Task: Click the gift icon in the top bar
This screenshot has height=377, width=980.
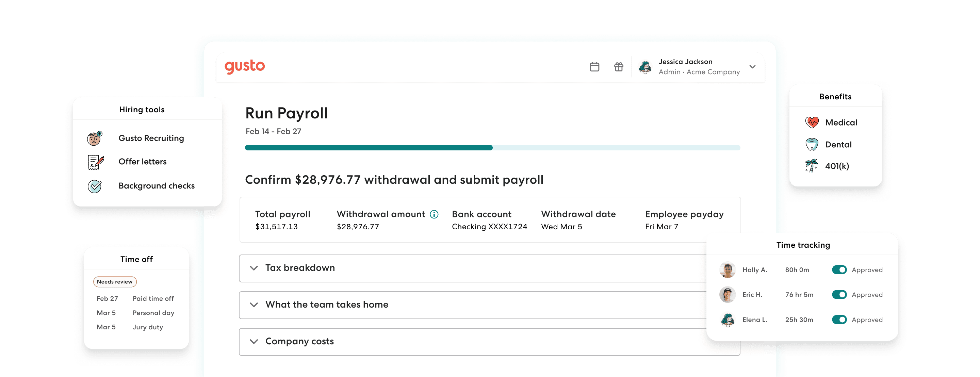Action: click(619, 67)
